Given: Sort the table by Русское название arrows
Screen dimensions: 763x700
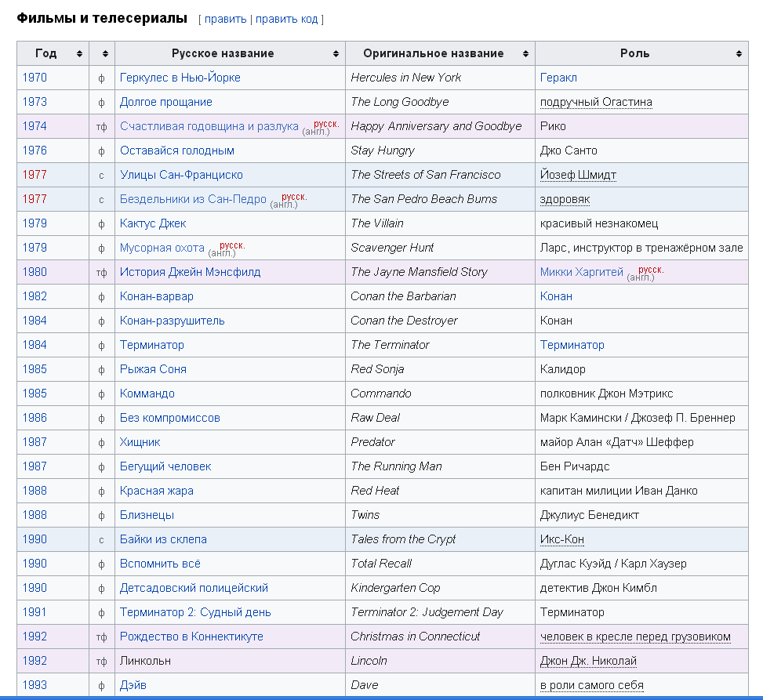Looking at the screenshot, I should [x=336, y=54].
